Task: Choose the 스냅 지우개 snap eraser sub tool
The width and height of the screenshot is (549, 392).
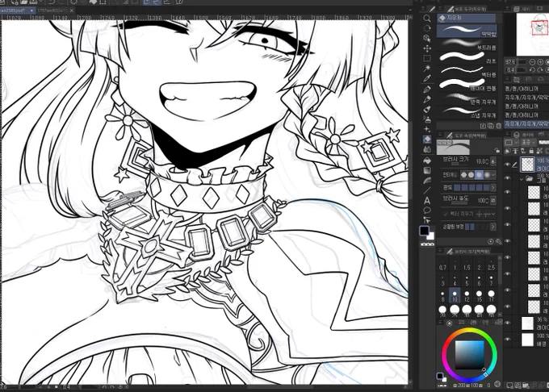Action: click(x=467, y=113)
